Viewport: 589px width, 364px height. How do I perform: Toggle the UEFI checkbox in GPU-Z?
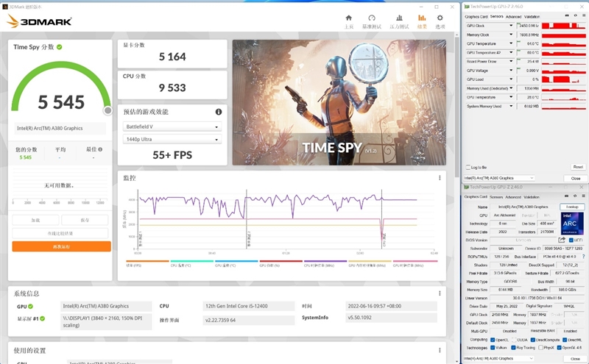(571, 240)
